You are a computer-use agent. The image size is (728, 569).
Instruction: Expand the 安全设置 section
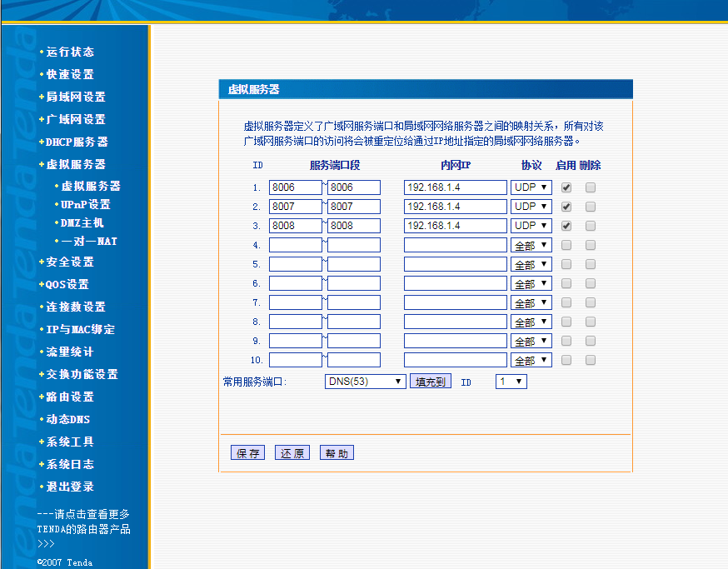[x=70, y=262]
